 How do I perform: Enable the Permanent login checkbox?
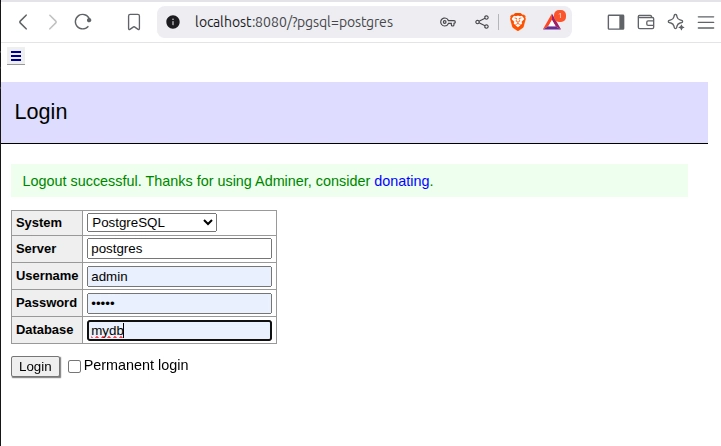coord(74,366)
